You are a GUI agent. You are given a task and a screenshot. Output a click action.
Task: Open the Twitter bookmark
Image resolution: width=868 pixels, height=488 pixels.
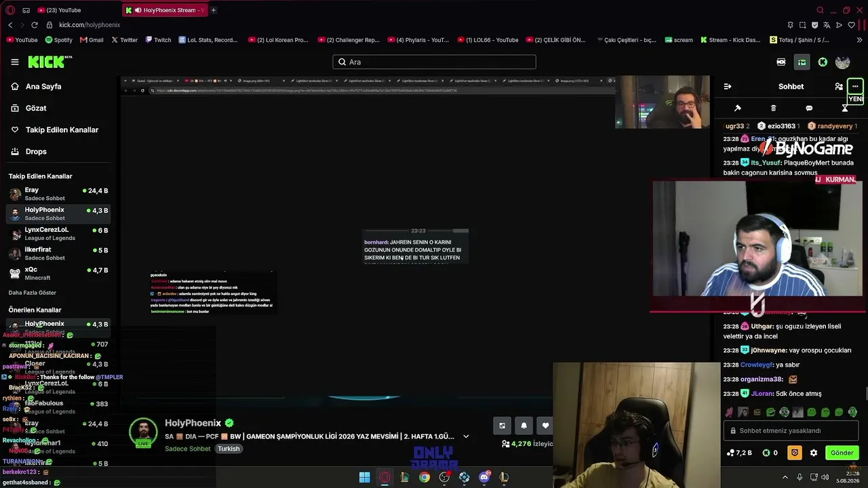(x=125, y=40)
